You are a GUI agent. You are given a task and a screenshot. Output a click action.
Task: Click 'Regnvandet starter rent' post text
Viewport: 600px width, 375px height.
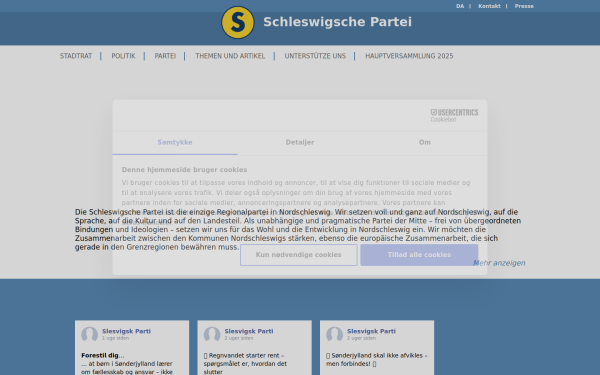point(245,364)
